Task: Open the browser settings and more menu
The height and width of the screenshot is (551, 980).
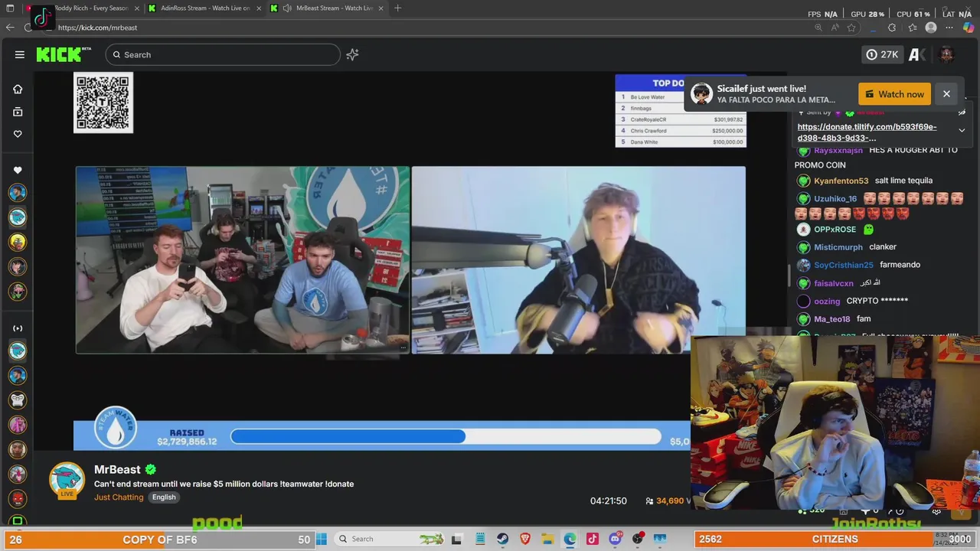Action: pos(950,28)
